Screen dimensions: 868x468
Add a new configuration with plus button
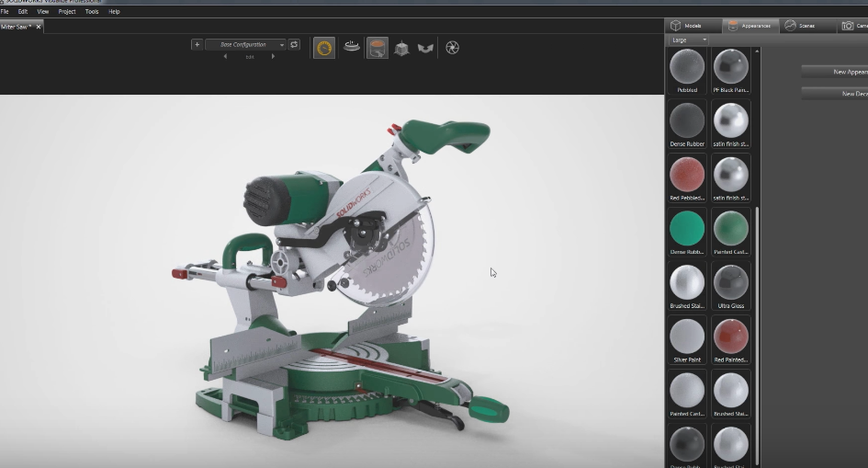(197, 44)
